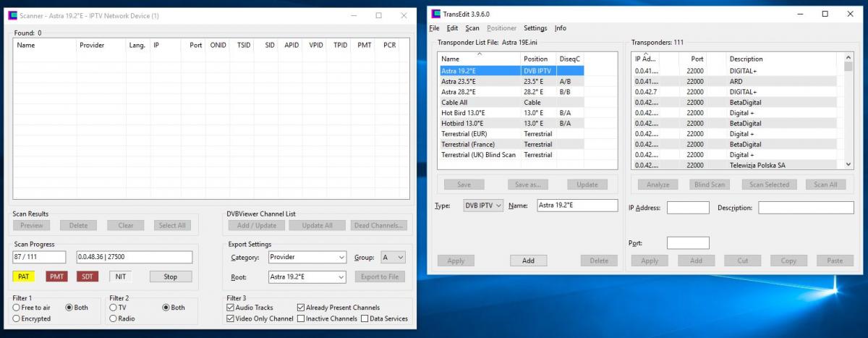The image size is (868, 338).
Task: Click the red SDT status indicator
Action: (88, 276)
